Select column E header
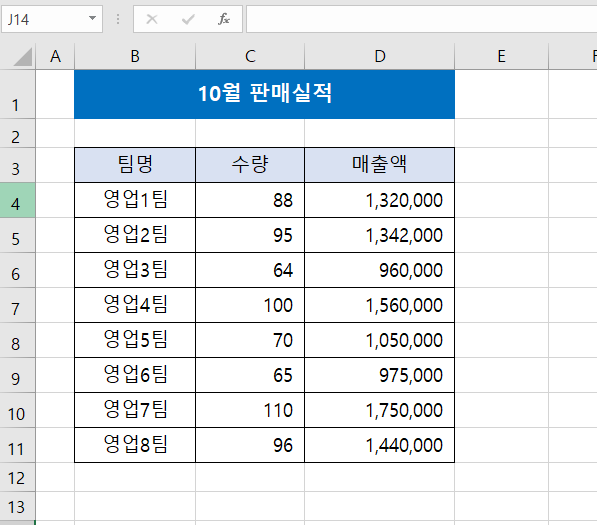The image size is (597, 525). tap(501, 56)
